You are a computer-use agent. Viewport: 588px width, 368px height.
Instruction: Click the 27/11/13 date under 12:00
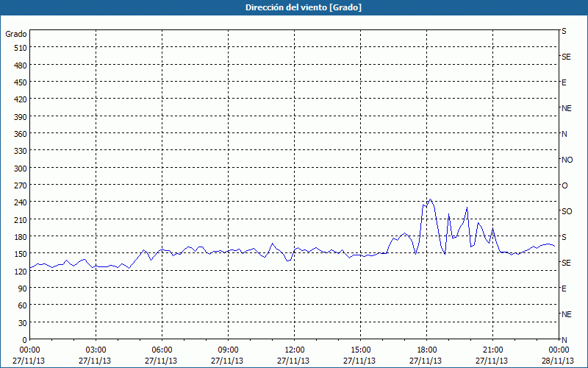(x=293, y=361)
